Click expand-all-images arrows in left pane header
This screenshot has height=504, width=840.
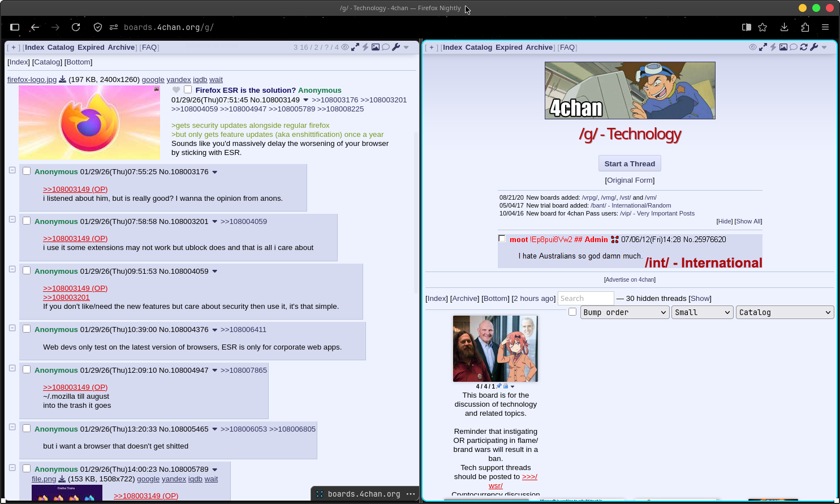pos(355,47)
